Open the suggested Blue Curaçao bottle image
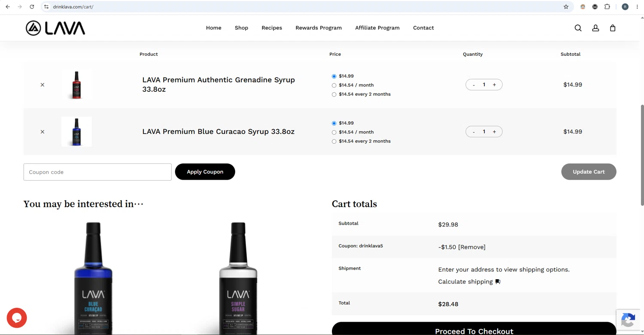The width and height of the screenshot is (644, 335). coord(93,278)
